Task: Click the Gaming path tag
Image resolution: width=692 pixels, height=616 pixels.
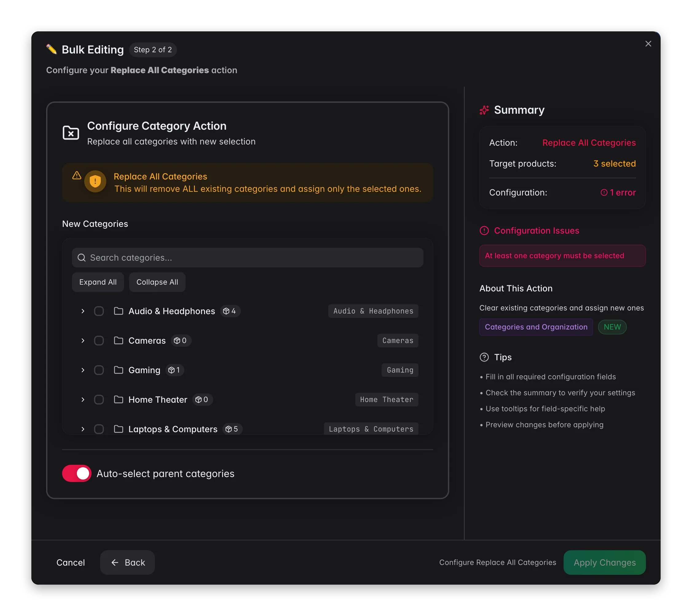Action: tap(400, 370)
